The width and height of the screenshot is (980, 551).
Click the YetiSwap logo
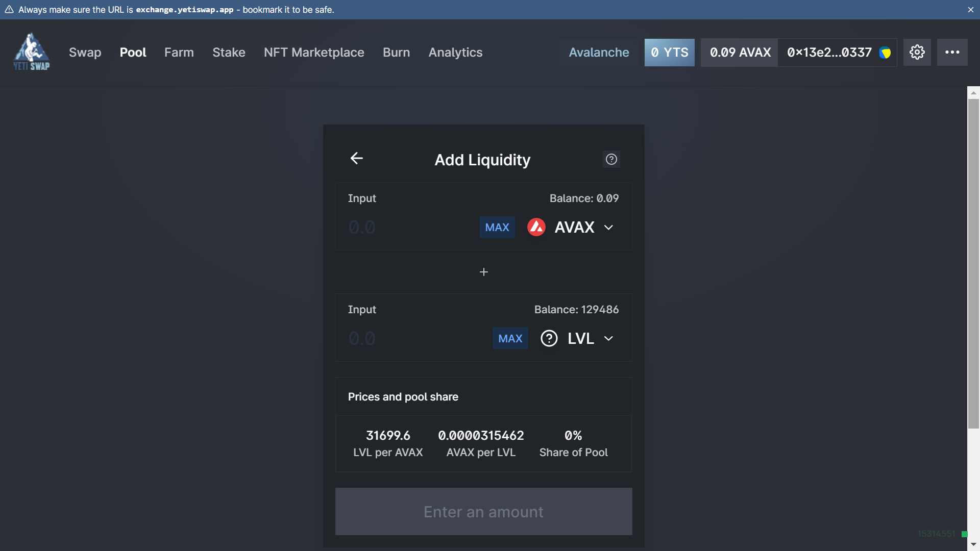[32, 52]
